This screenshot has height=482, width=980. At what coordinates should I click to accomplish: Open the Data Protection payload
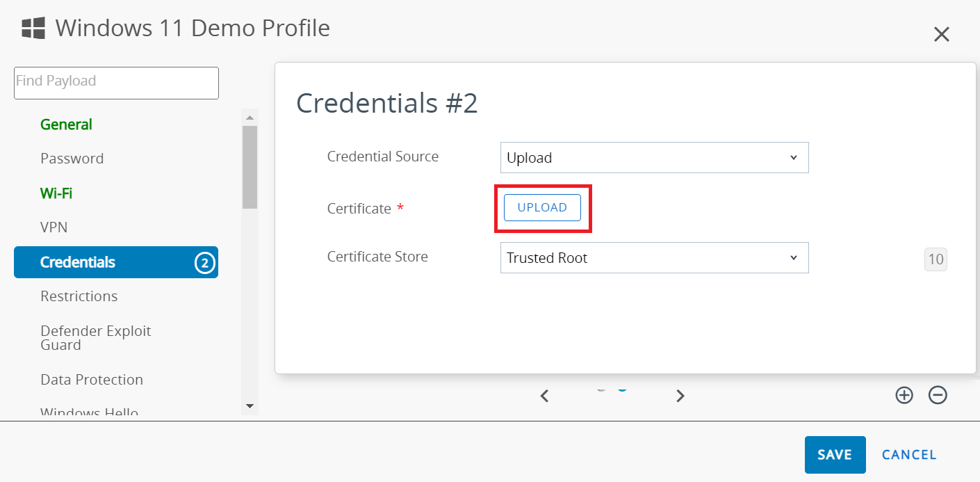point(92,380)
